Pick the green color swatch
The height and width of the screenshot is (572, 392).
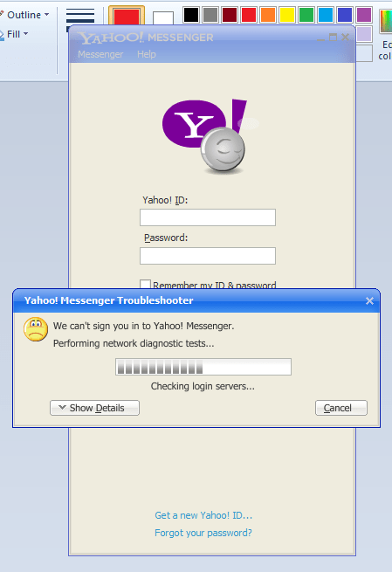point(306,15)
